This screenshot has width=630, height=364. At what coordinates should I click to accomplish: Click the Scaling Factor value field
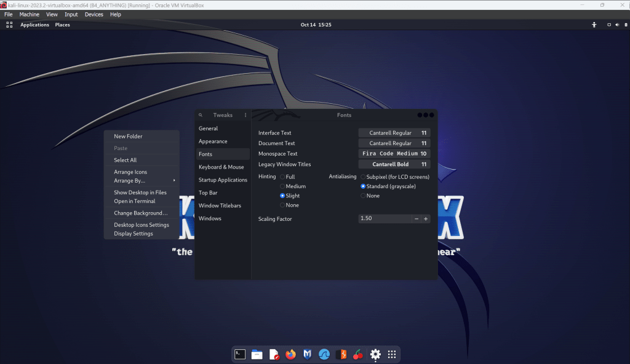coord(384,219)
